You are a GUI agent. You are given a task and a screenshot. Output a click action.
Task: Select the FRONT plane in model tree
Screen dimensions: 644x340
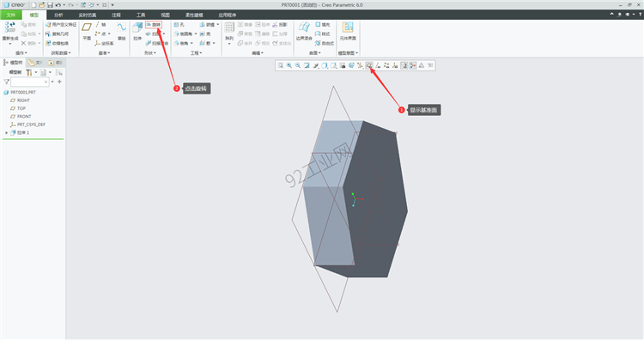[24, 116]
